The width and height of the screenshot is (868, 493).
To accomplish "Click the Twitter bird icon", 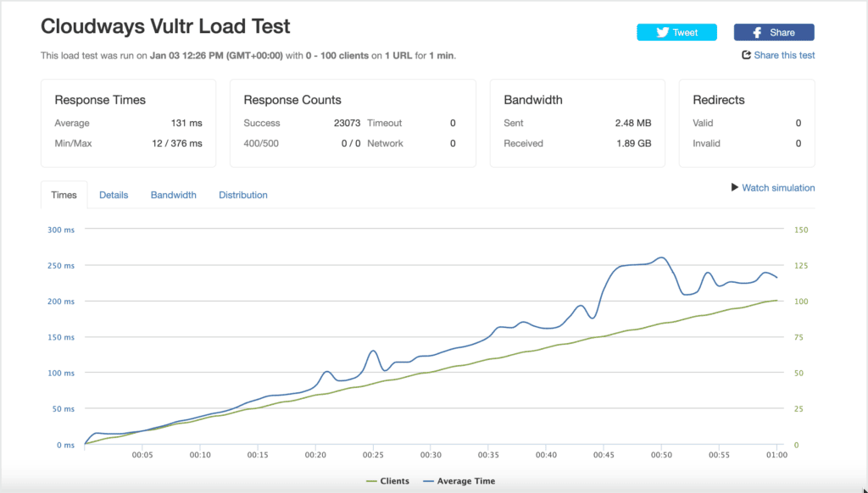I will 663,33.
